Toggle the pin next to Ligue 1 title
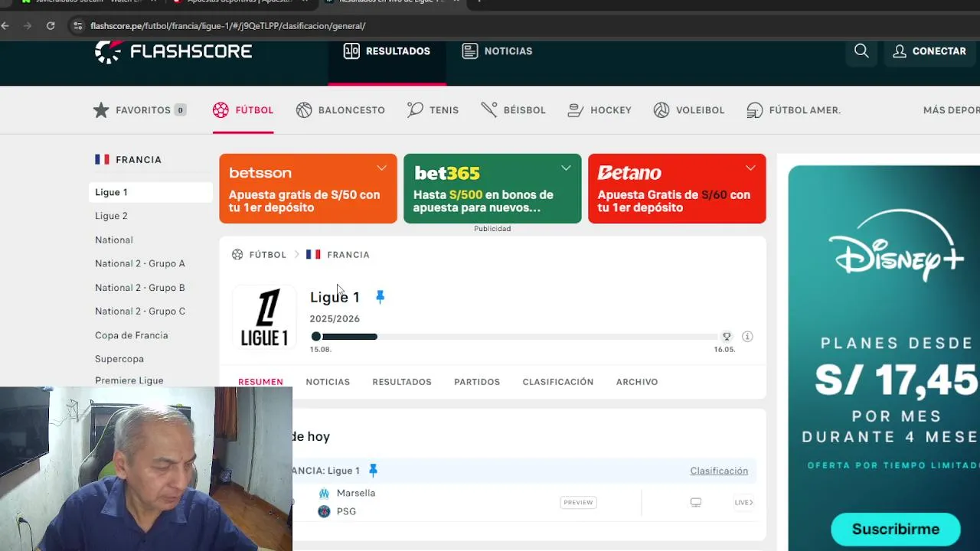The width and height of the screenshot is (980, 551). pyautogui.click(x=380, y=297)
